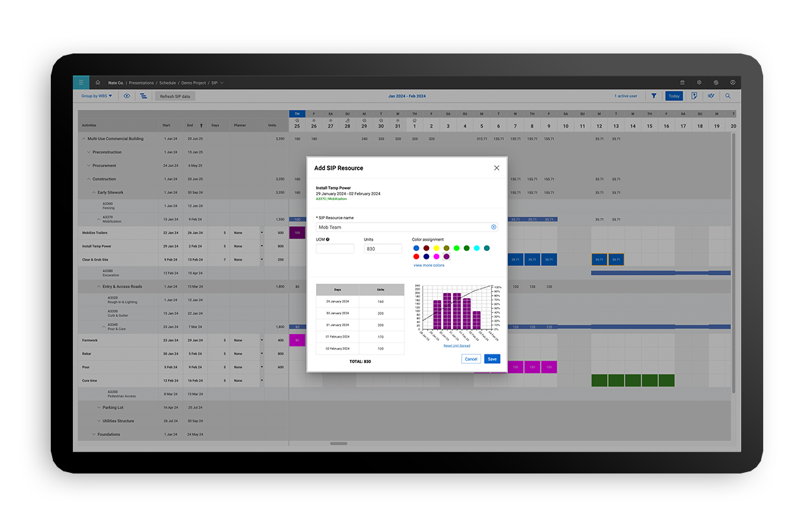The image size is (812, 527).
Task: Open Nate Co. in the breadcrumb
Action: point(116,83)
